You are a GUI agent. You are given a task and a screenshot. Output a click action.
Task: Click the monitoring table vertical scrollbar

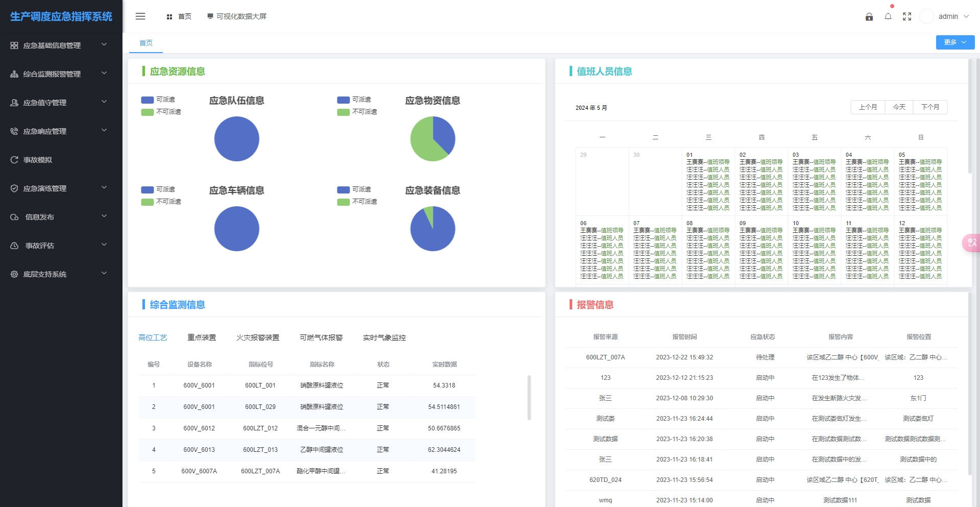(529, 398)
